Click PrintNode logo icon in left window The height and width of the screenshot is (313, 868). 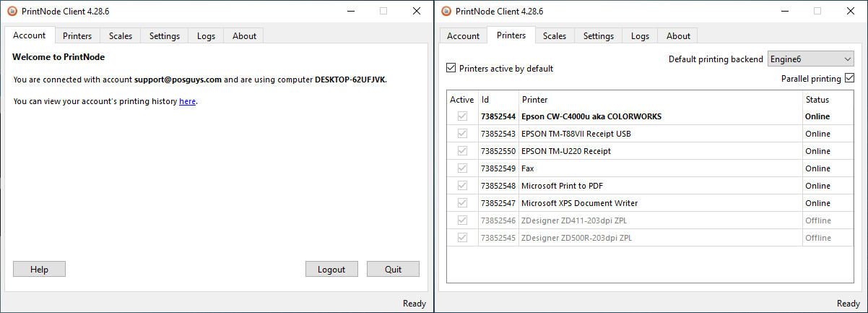pyautogui.click(x=12, y=11)
